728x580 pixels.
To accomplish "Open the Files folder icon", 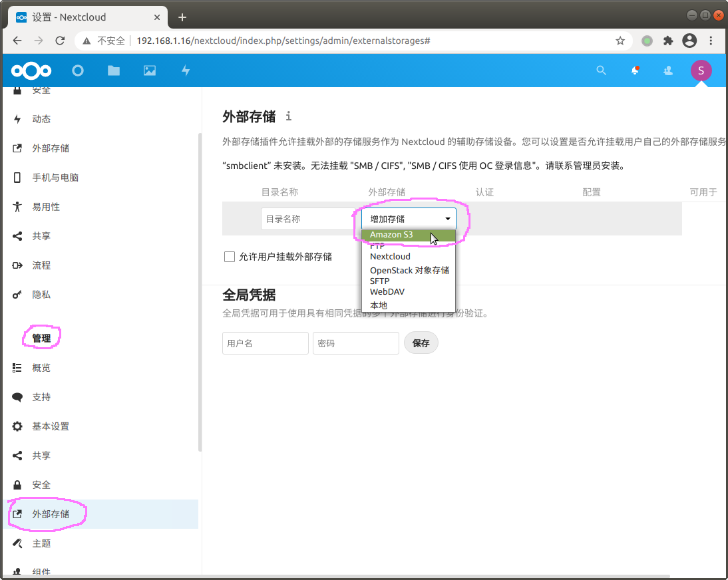I will [114, 71].
